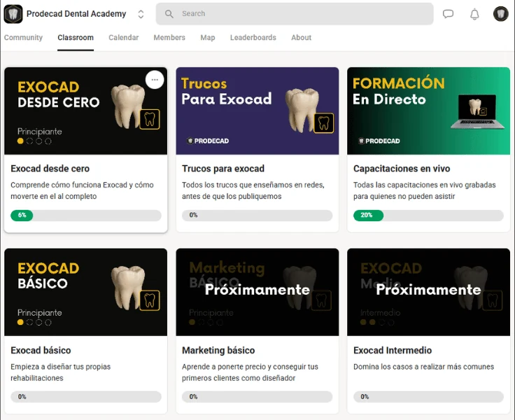This screenshot has width=515, height=420.
Task: Click 'Todas las capacitaciones en vivo' description
Action: [x=424, y=190]
